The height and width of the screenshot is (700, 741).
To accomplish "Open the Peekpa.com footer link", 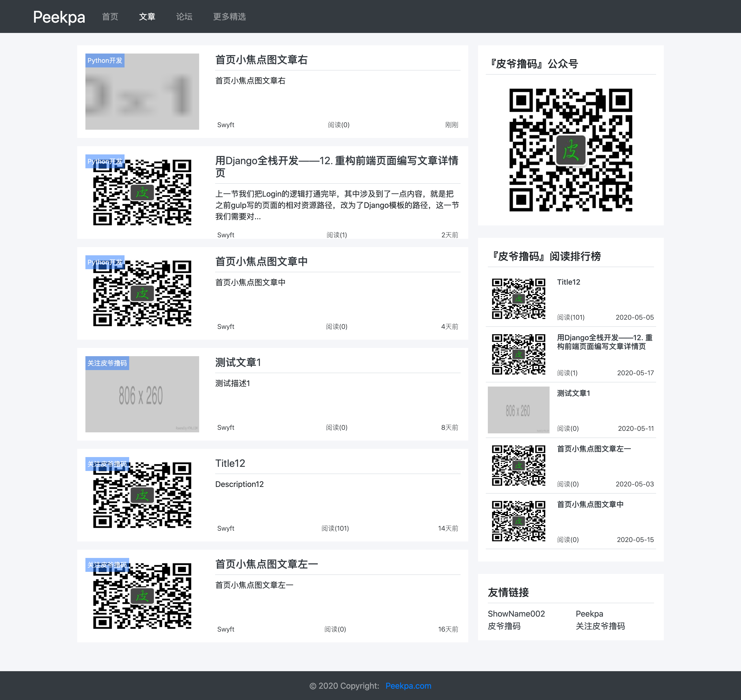I will coord(409,686).
